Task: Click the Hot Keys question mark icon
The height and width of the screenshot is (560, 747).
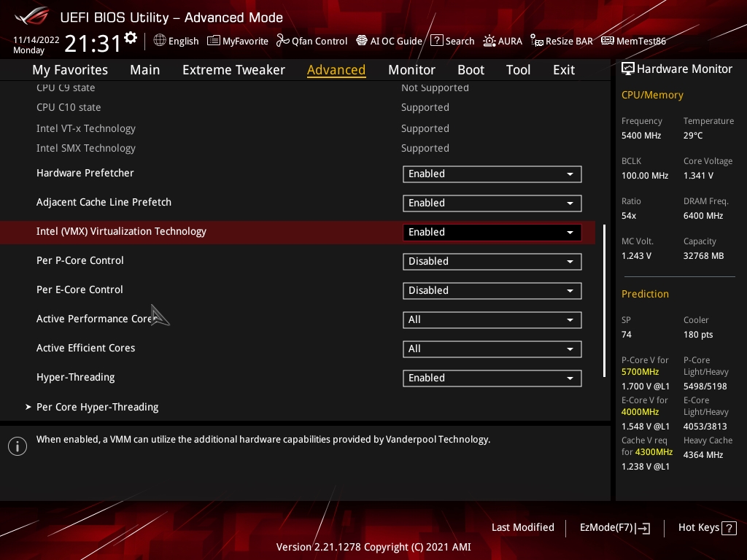Action: pos(729,528)
